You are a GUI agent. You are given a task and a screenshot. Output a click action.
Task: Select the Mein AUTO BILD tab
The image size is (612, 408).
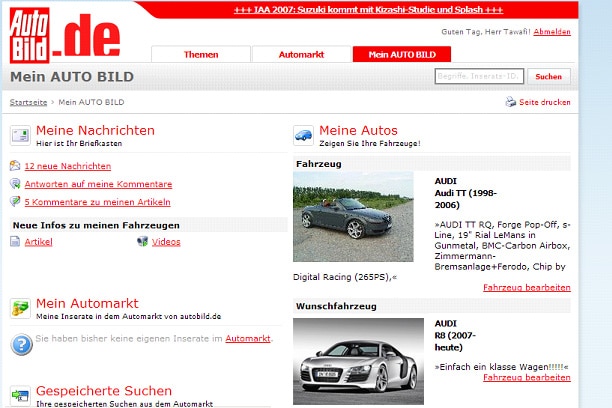pyautogui.click(x=402, y=54)
